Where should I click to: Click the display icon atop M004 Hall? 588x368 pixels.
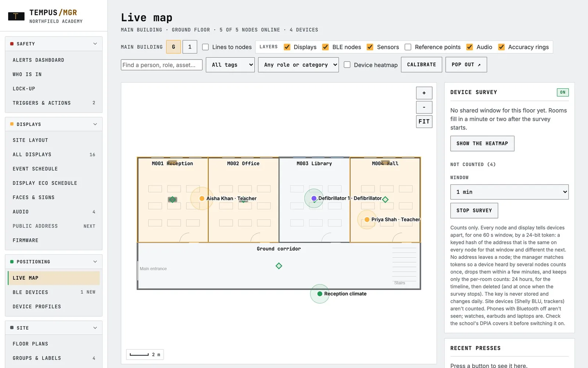(x=385, y=162)
